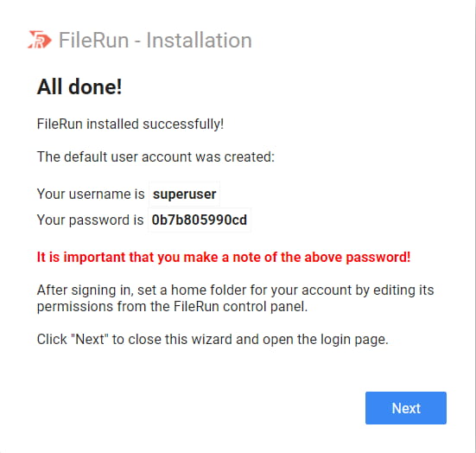The image size is (476, 453).
Task: Click the word 'successfully!' in the status message
Action: point(183,124)
